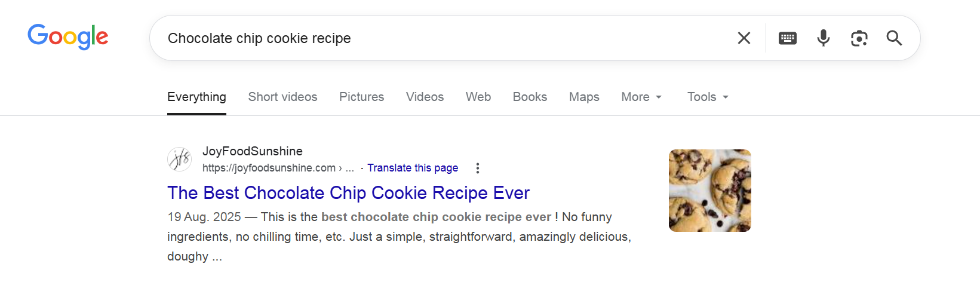Open the three-dot result options menu
The height and width of the screenshot is (285, 980).
click(477, 168)
